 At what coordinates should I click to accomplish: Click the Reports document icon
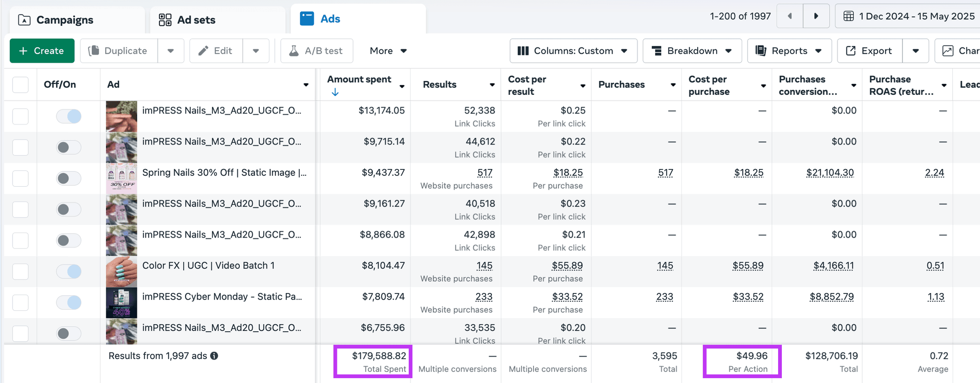coord(760,50)
